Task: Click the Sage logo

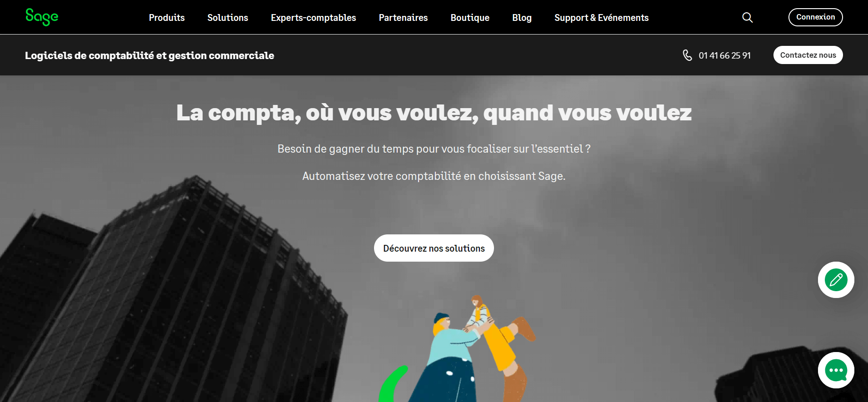Action: click(x=42, y=17)
